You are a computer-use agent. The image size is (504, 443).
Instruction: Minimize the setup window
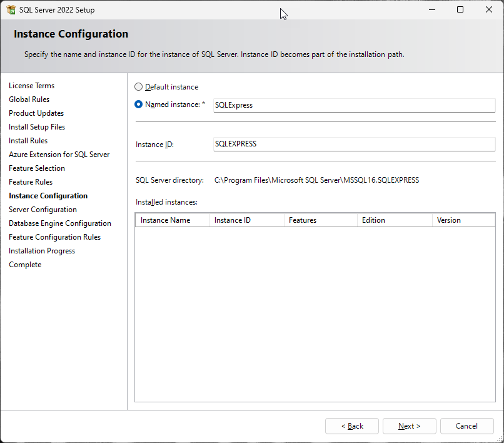point(431,10)
